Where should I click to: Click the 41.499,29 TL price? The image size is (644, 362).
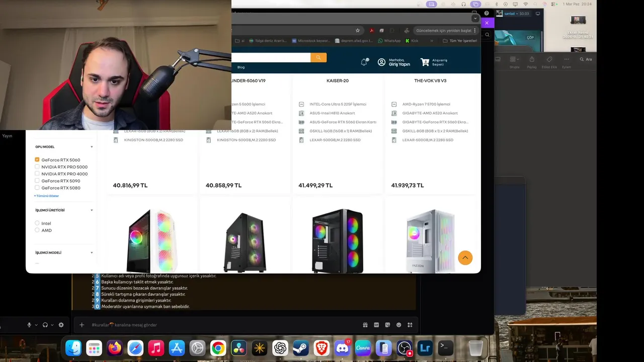pos(315,186)
